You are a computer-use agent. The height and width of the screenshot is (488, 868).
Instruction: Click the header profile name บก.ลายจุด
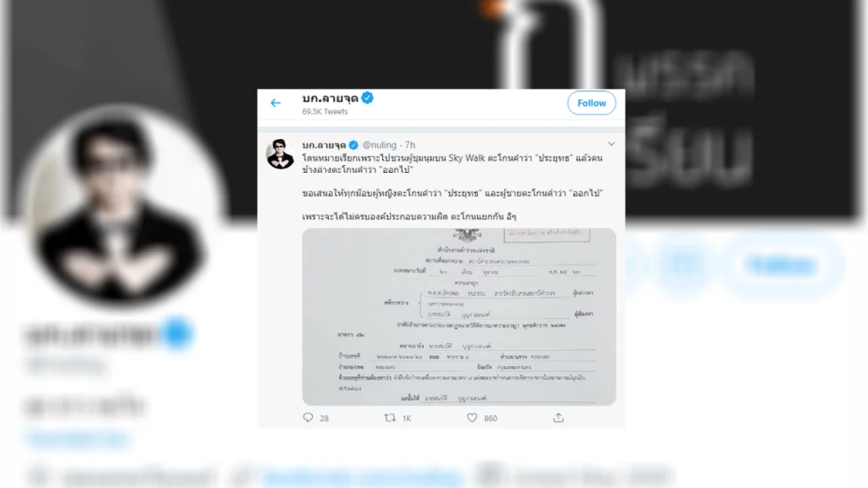click(x=330, y=98)
